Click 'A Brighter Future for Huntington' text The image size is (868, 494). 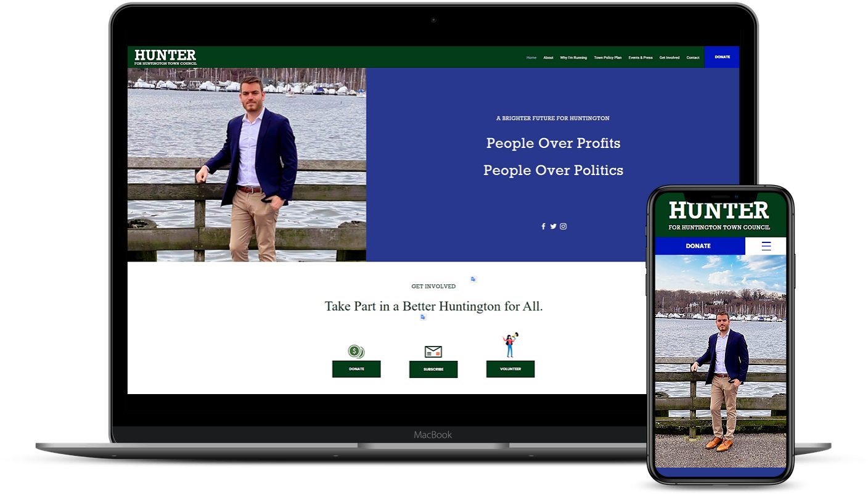pos(553,118)
